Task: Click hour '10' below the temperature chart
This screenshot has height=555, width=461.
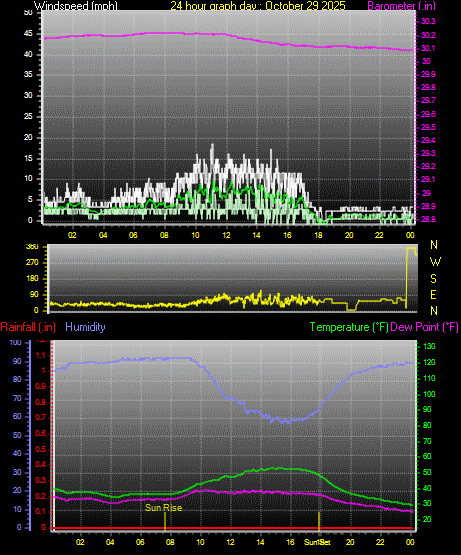Action: click(200, 542)
